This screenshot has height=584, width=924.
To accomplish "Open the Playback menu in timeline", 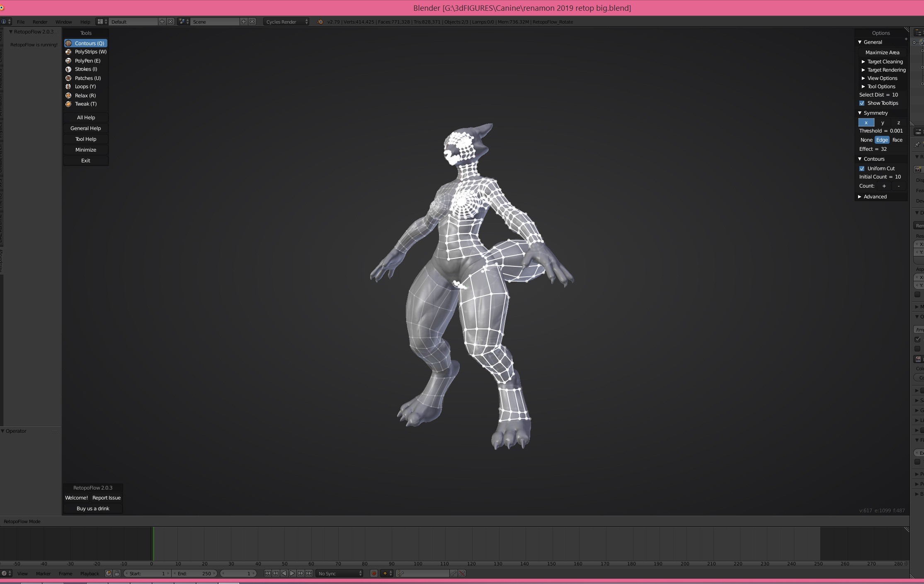I will click(x=90, y=574).
